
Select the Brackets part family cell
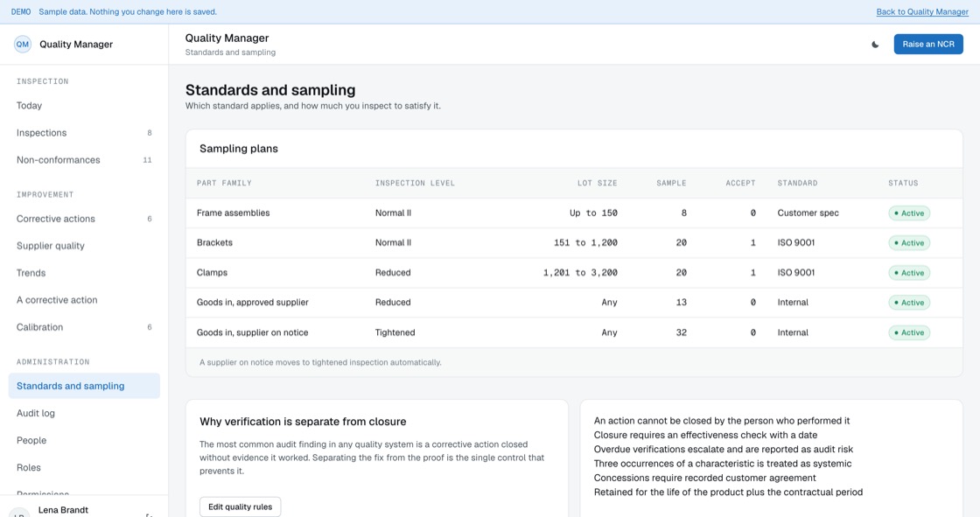[x=214, y=242]
